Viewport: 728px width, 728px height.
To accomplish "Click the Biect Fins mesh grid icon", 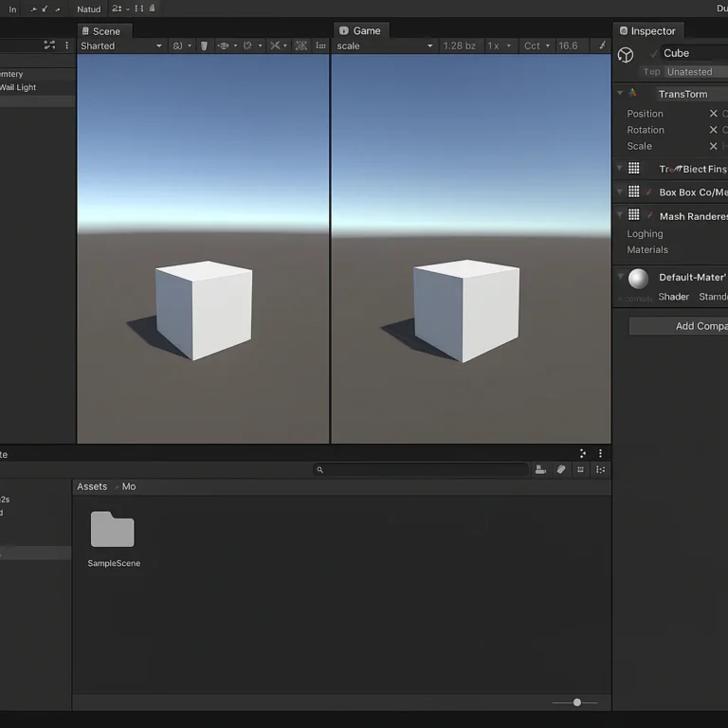I will (x=634, y=168).
